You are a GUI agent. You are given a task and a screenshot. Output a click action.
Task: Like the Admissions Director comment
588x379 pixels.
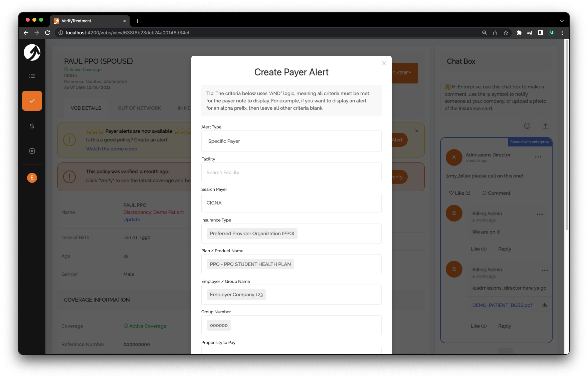coord(459,193)
